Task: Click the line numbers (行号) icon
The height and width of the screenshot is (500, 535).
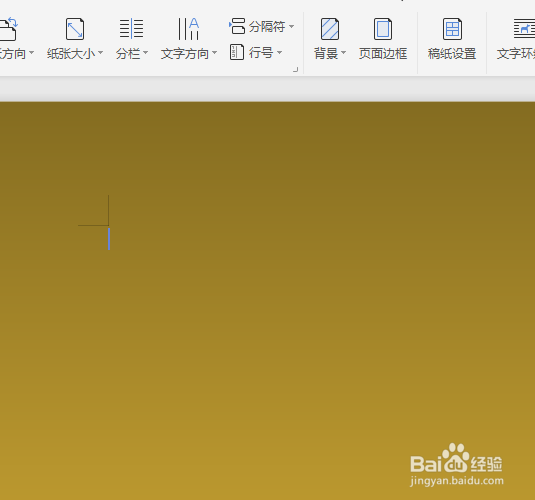Action: pos(237,52)
